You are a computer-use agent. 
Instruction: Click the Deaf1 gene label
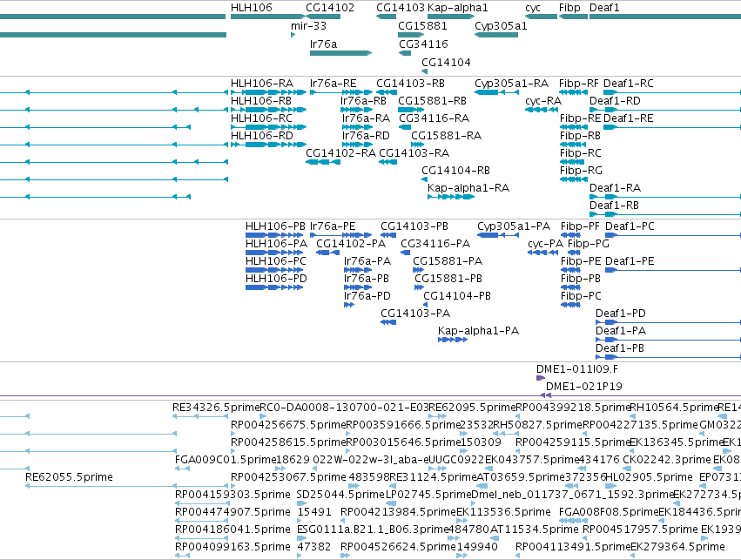pyautogui.click(x=604, y=8)
